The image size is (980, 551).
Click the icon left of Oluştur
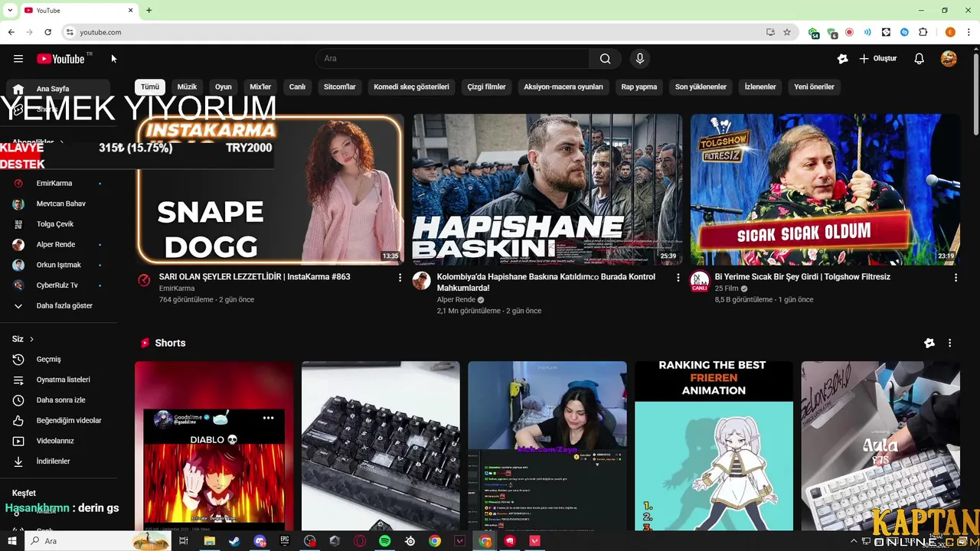[842, 59]
